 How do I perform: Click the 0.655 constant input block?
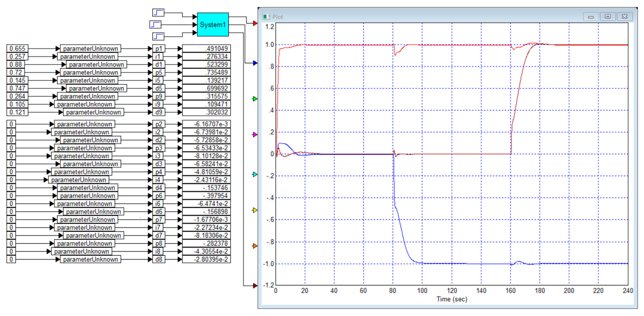(x=17, y=49)
